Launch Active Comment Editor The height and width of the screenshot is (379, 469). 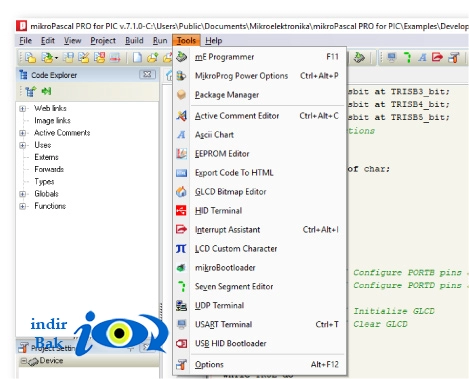tap(260, 116)
